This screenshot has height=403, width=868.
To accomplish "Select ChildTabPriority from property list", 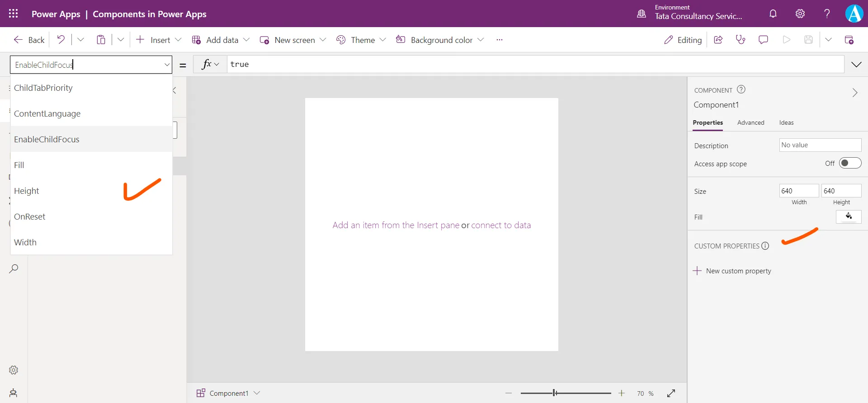I will tap(91, 88).
